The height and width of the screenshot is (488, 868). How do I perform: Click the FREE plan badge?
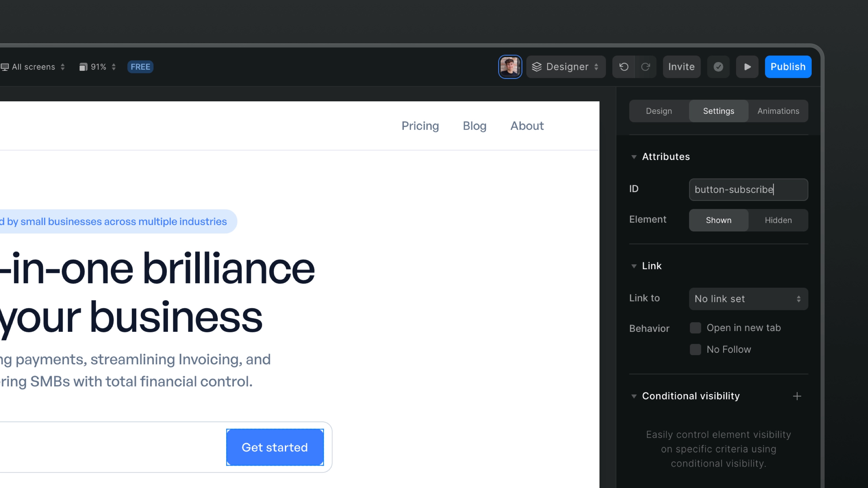click(140, 67)
